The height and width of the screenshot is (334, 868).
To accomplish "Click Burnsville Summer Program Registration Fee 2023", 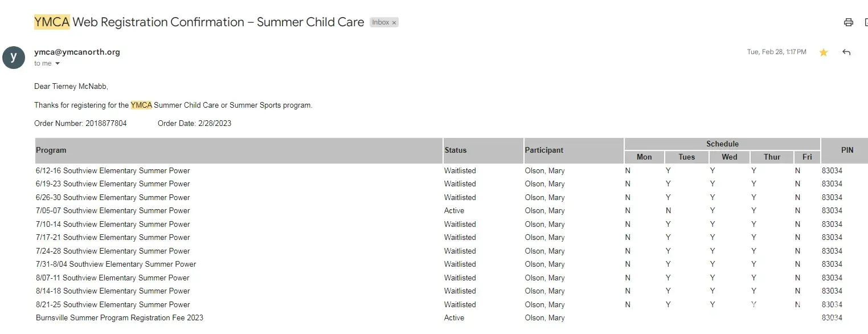I will click(x=120, y=318).
